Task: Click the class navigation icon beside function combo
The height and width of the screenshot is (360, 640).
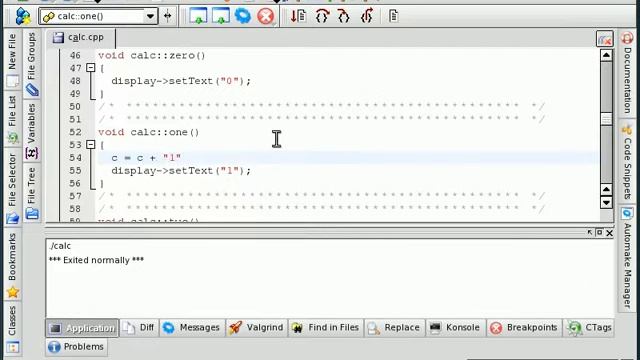Action: point(23,16)
